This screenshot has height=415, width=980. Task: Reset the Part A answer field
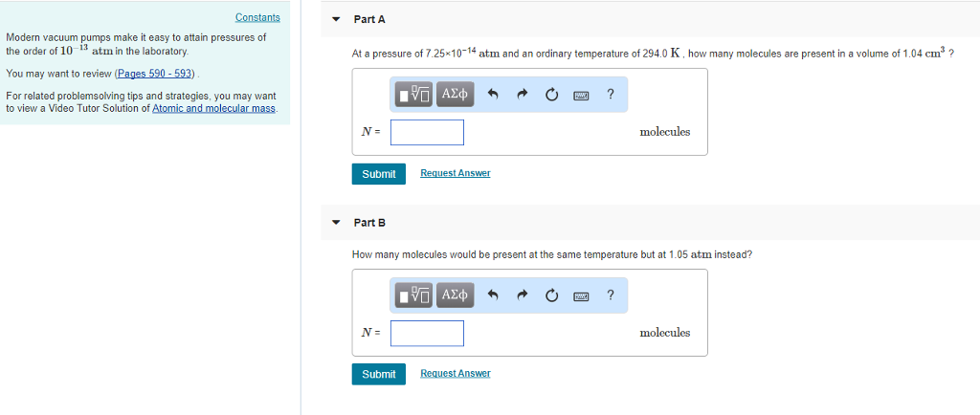(x=551, y=95)
